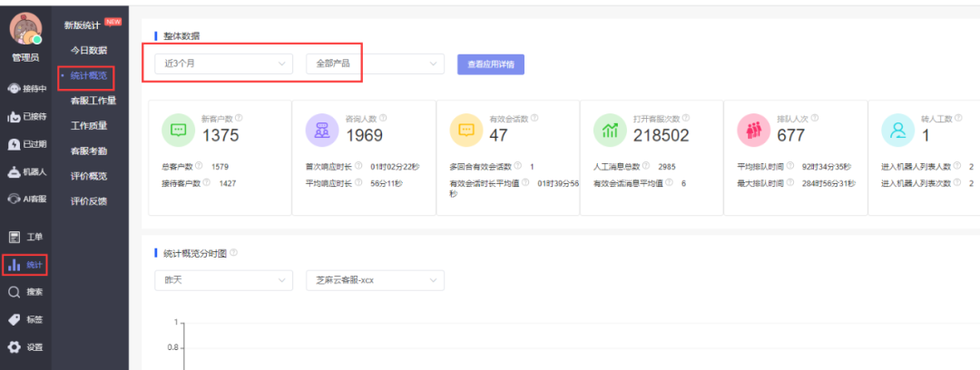
Task: Click help icon next to 统计概览分时图
Action: click(234, 253)
